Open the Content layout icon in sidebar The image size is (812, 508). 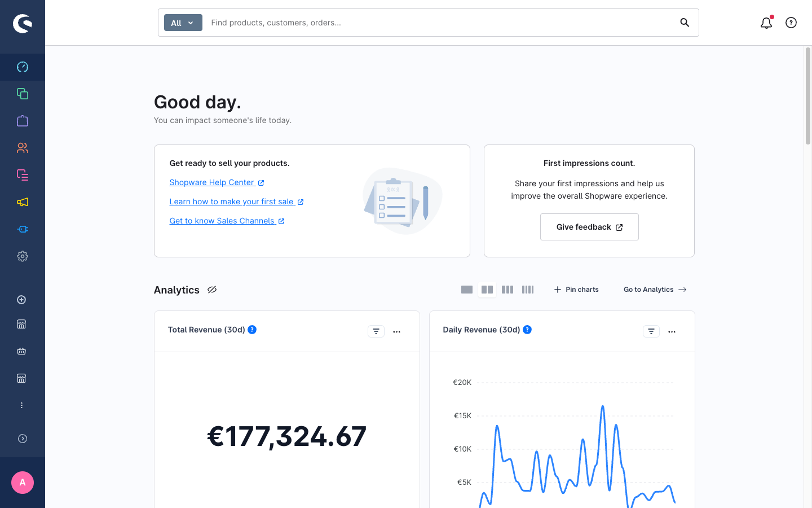[x=23, y=175]
